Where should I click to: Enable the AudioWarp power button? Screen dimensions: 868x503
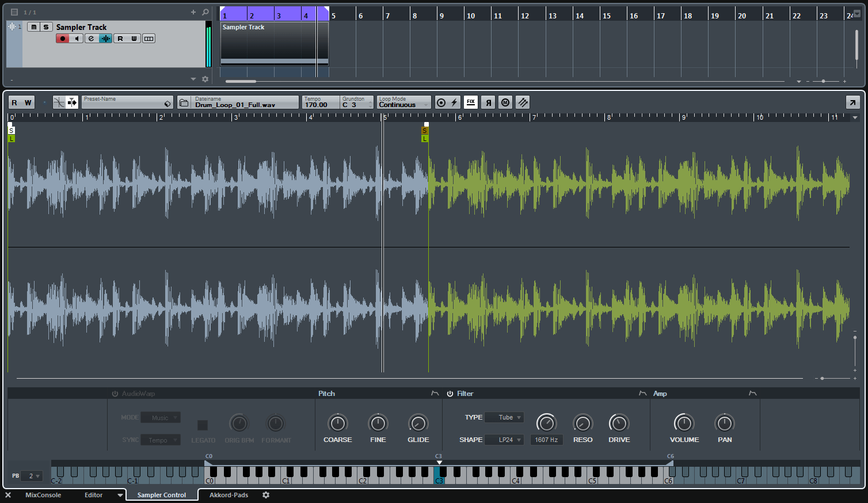[x=115, y=394]
